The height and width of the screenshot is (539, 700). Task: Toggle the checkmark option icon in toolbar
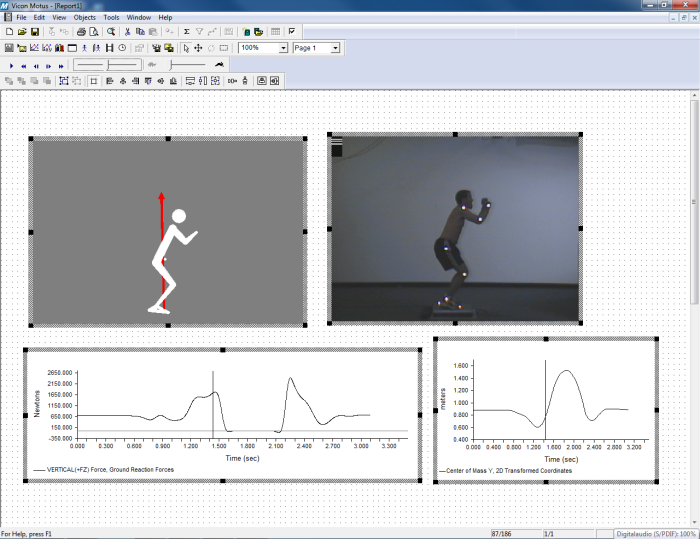(x=292, y=31)
